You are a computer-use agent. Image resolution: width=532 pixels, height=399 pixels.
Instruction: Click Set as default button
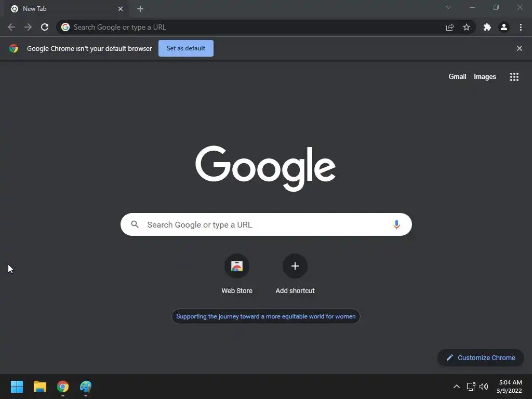click(x=186, y=48)
